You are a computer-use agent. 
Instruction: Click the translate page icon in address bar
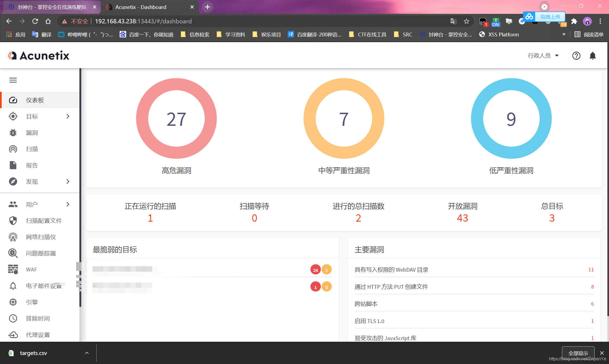(453, 21)
